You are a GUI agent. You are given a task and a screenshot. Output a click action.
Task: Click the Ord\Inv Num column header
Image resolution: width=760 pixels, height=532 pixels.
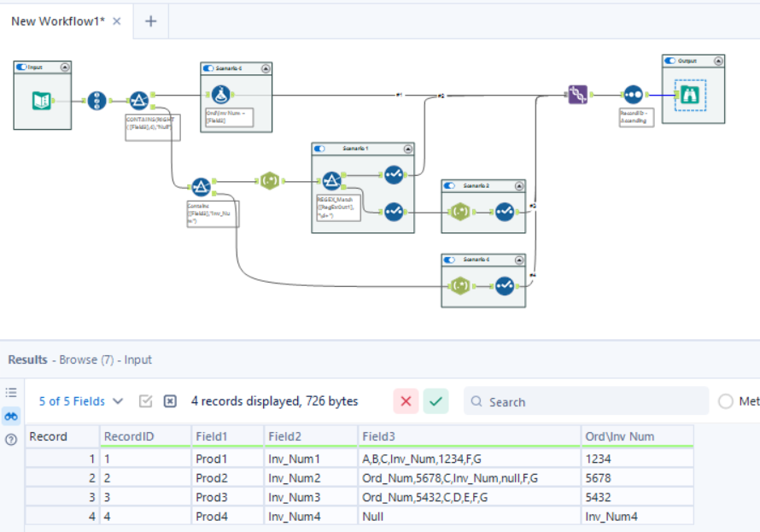click(637, 436)
